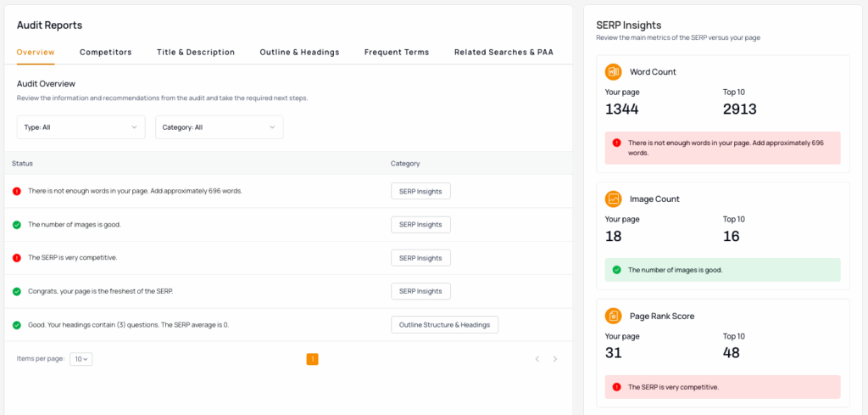Click the Word Count orange icon

click(x=614, y=72)
